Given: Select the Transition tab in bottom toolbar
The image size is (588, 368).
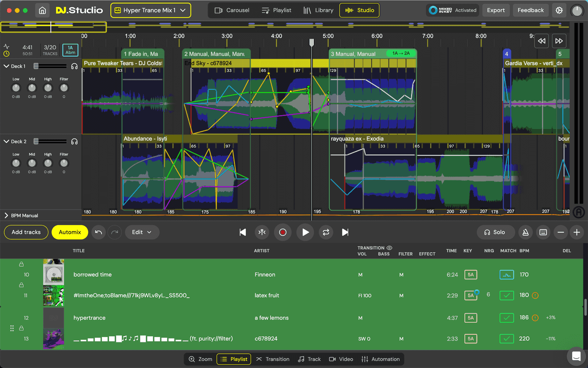Looking at the screenshot, I should coord(272,359).
